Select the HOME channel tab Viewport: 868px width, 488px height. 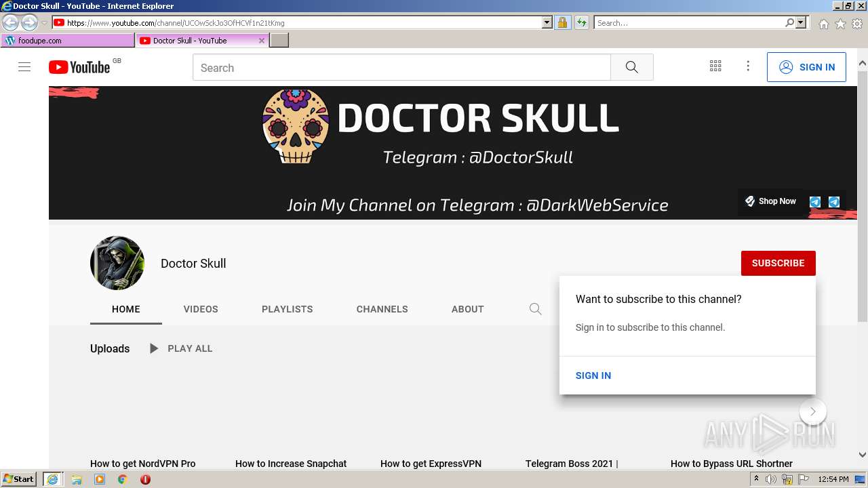(x=126, y=309)
